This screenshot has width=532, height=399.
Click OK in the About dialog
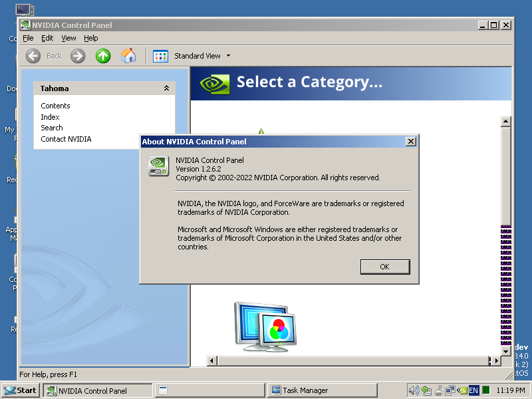(384, 266)
